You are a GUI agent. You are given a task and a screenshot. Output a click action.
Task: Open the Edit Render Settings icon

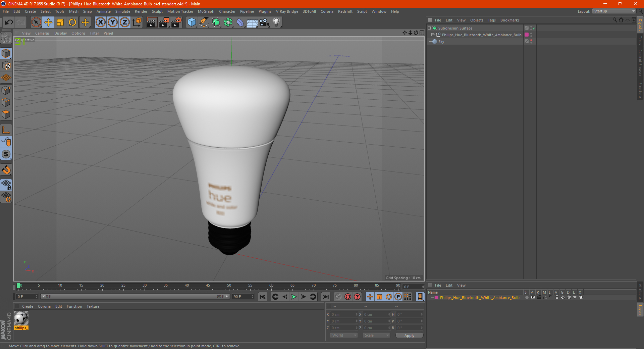tap(176, 22)
